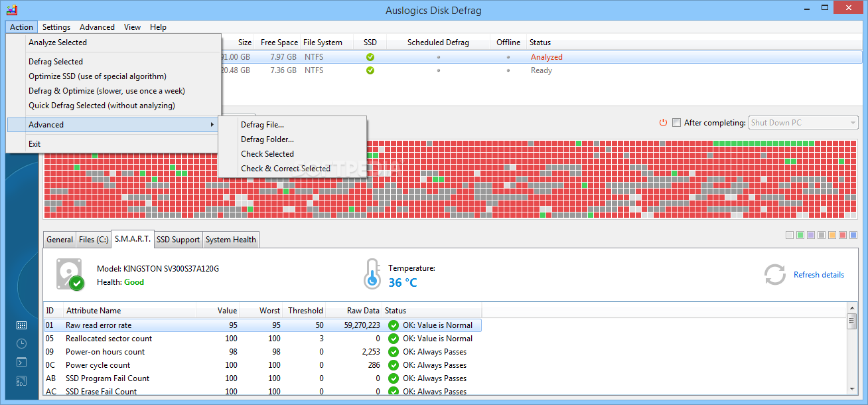
Task: Choose Defrag Selected from the menu
Action: point(113,62)
